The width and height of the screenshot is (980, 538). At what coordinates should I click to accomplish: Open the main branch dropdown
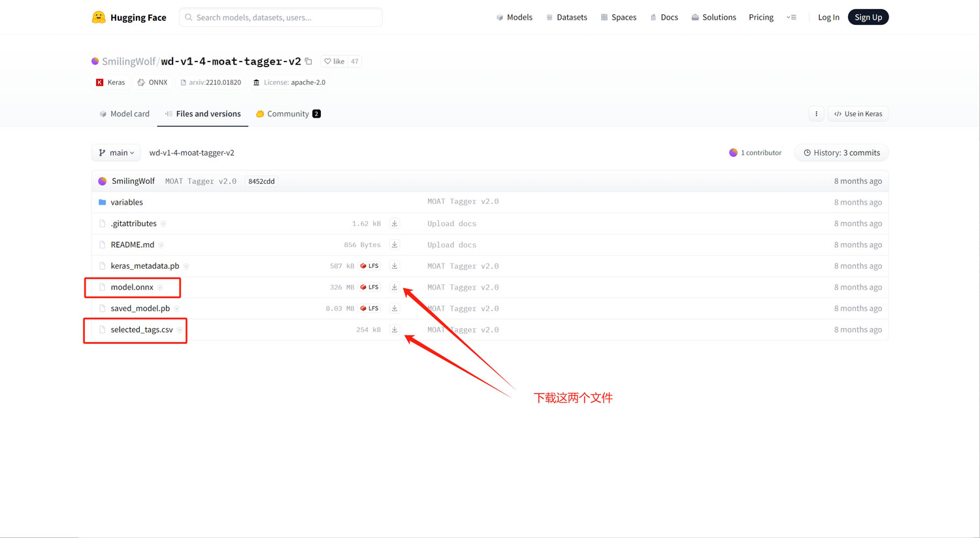pos(116,153)
